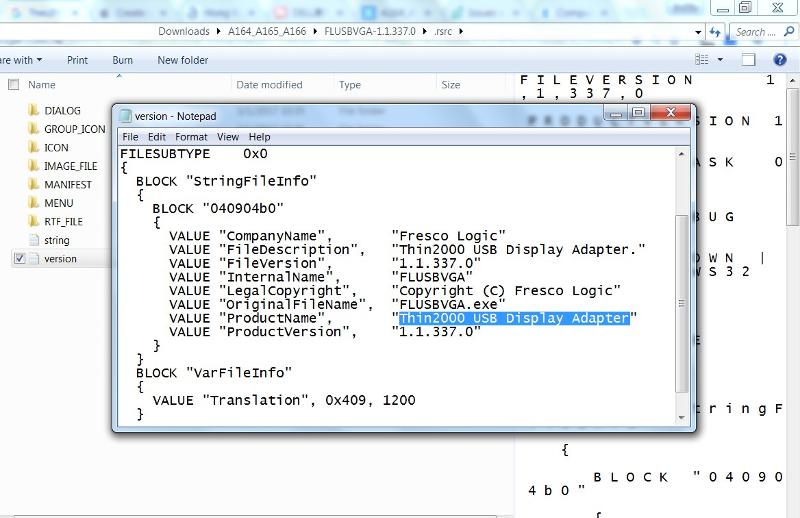The height and width of the screenshot is (518, 800).
Task: Expand the address bar history dropdown
Action: coord(696,32)
